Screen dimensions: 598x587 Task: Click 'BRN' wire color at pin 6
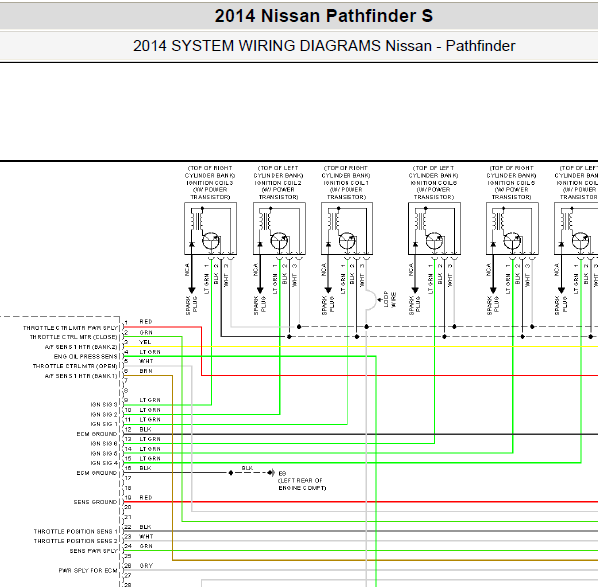coord(146,371)
